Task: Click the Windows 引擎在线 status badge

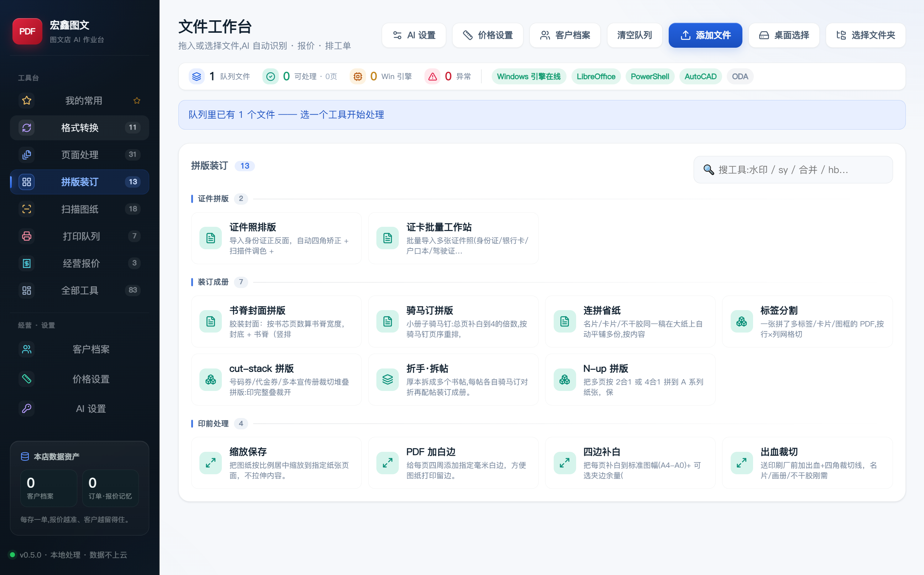Action: coord(528,77)
